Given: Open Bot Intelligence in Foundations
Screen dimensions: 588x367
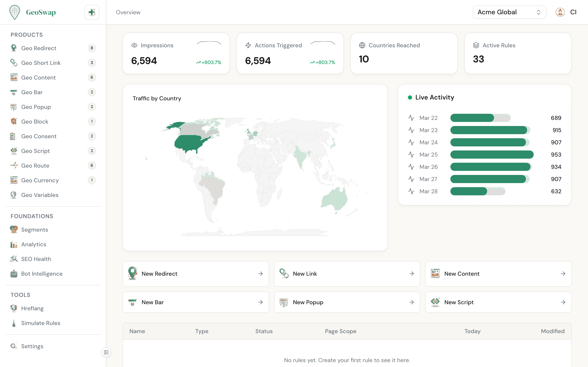Looking at the screenshot, I should [42, 274].
